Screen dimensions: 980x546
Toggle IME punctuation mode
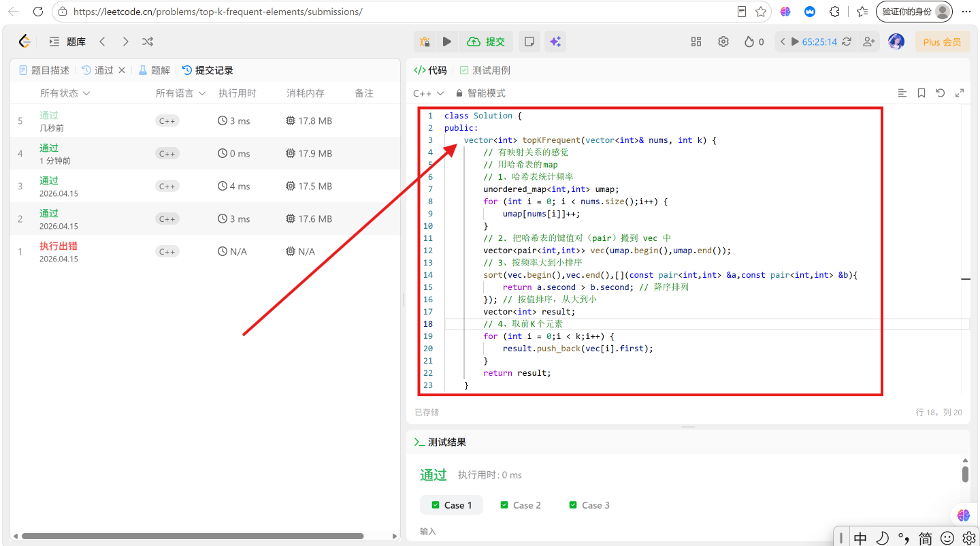(903, 538)
